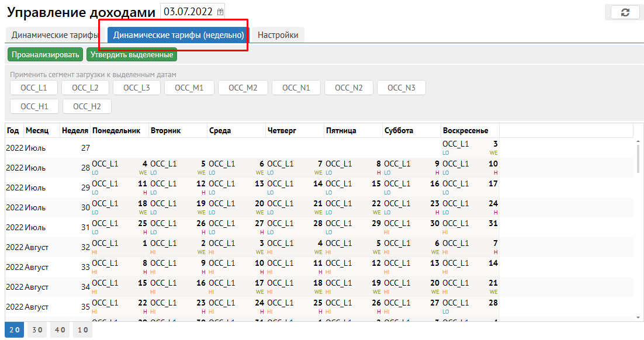Click the Понедельник column header
The image size is (644, 340).
click(x=116, y=130)
